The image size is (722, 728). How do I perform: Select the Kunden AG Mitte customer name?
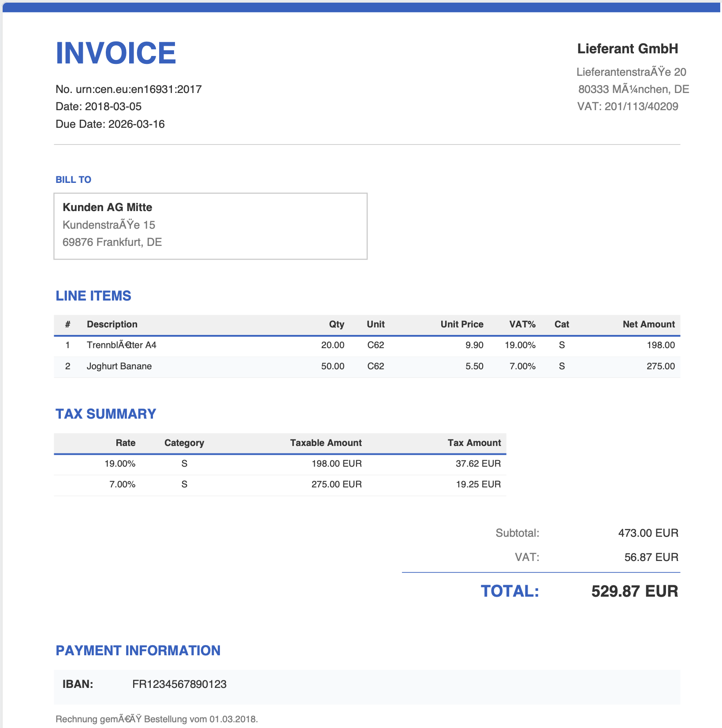click(x=107, y=208)
